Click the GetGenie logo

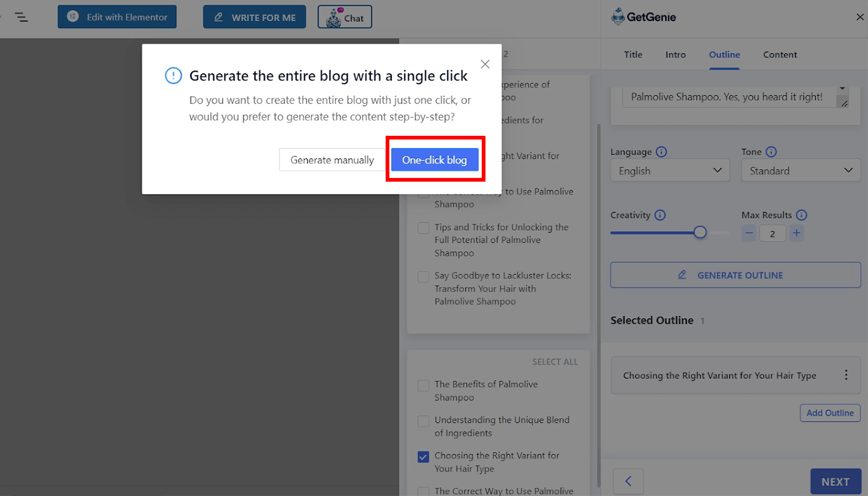(644, 17)
